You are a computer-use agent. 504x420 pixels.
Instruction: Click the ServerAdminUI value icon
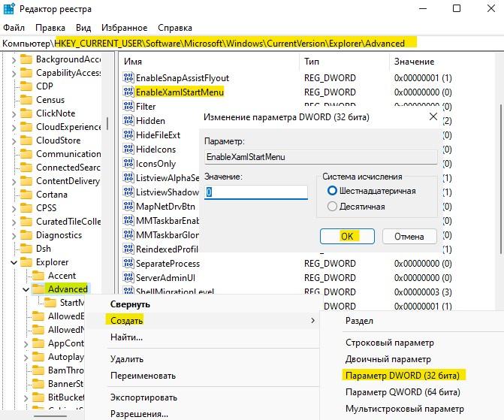point(128,277)
